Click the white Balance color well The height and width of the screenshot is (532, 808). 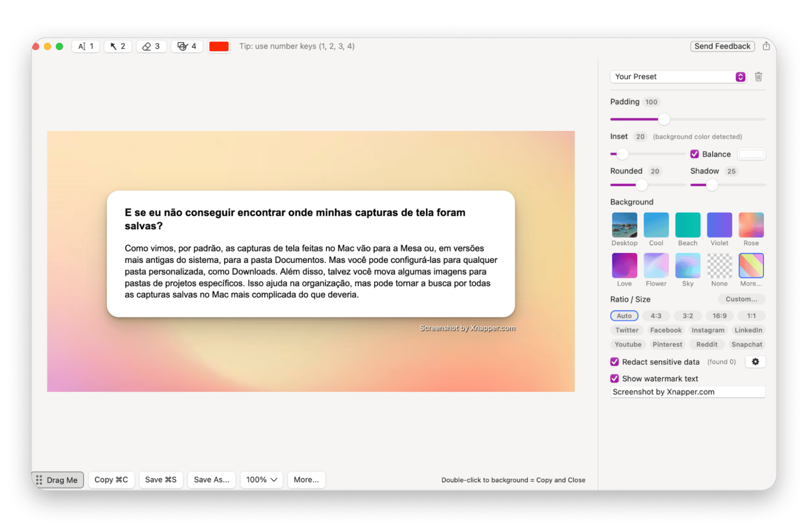click(752, 154)
